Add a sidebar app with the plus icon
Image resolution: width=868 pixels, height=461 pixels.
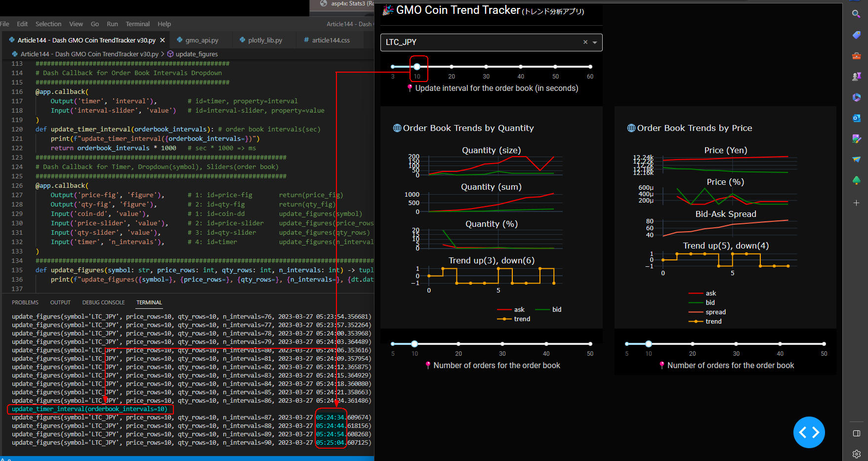tap(856, 203)
